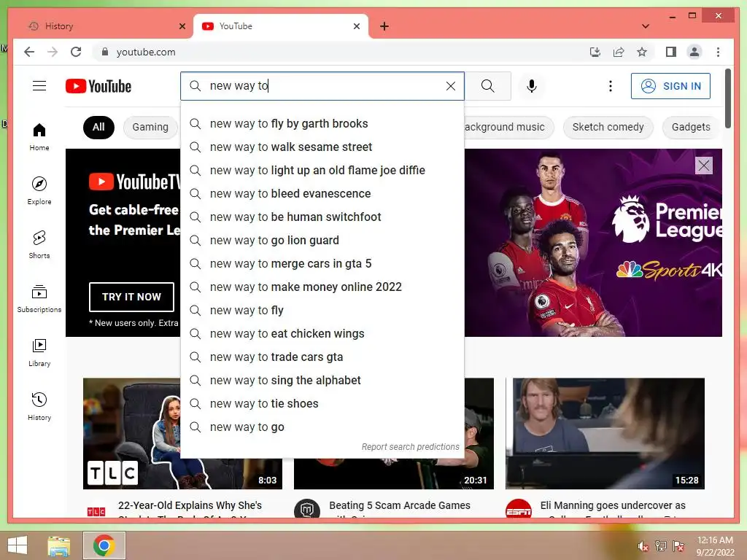
Task: Open the Windows Start button
Action: (x=18, y=545)
